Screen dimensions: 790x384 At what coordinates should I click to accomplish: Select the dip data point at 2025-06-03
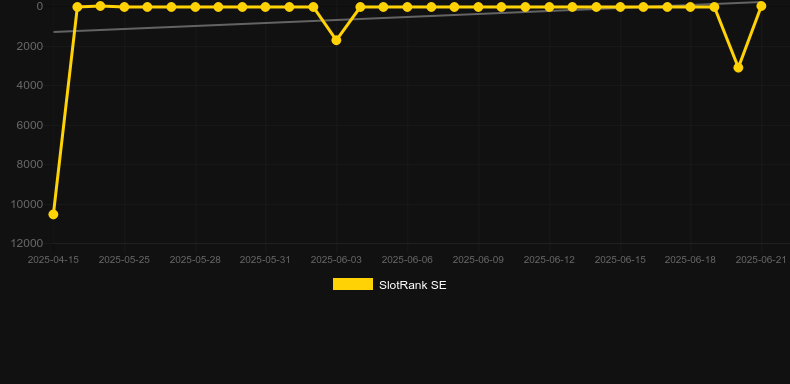tap(336, 40)
